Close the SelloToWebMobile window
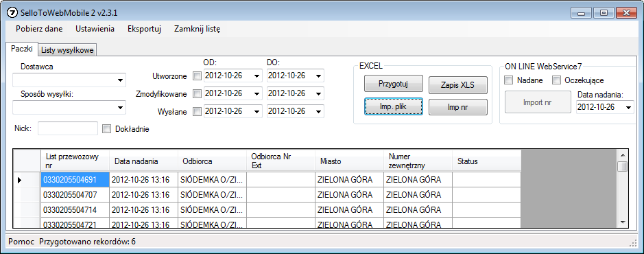Image resolution: width=644 pixels, height=254 pixels. pos(626,13)
